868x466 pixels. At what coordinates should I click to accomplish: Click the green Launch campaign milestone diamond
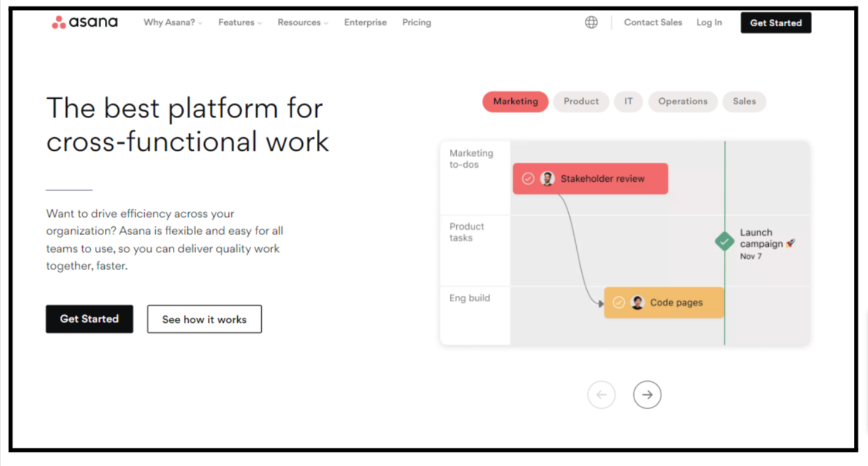point(725,241)
